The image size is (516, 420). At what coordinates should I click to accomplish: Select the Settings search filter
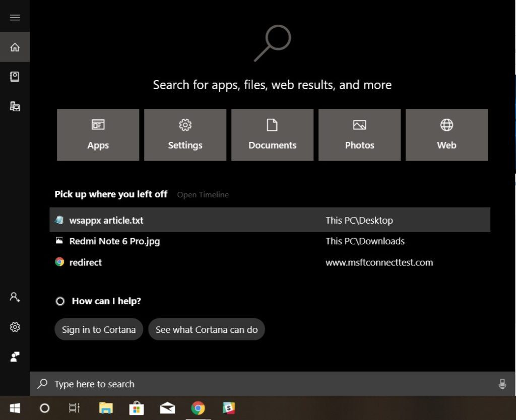click(185, 134)
